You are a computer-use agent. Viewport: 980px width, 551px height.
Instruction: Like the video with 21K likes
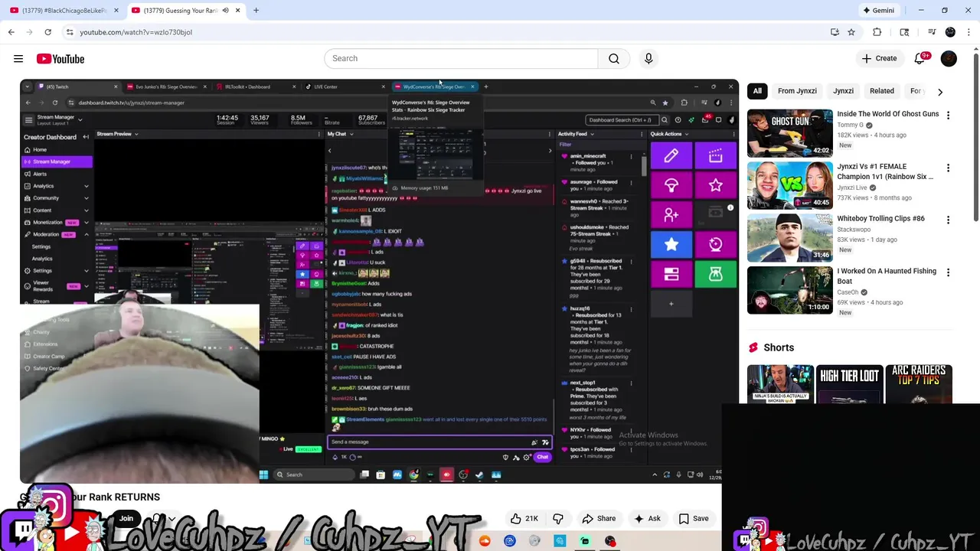point(524,518)
